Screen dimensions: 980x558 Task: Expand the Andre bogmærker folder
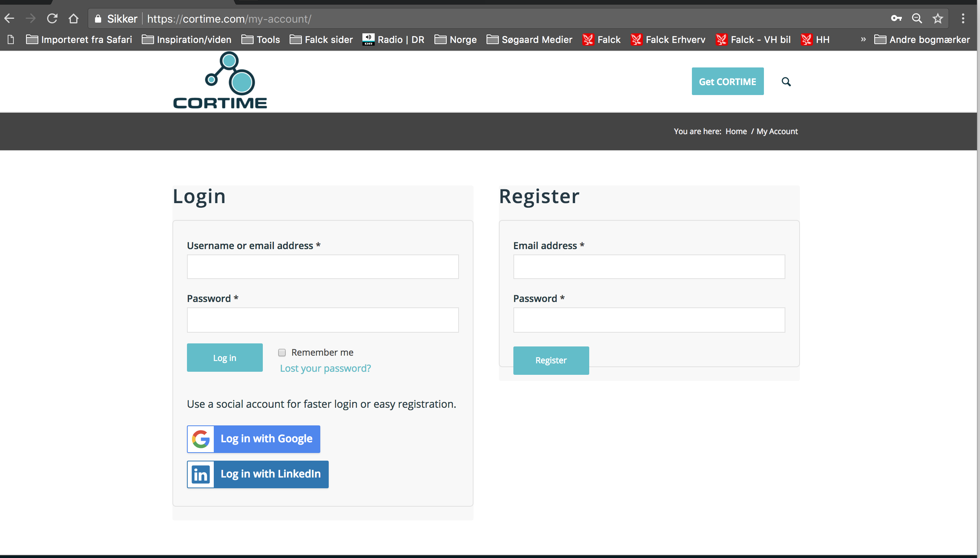point(922,39)
